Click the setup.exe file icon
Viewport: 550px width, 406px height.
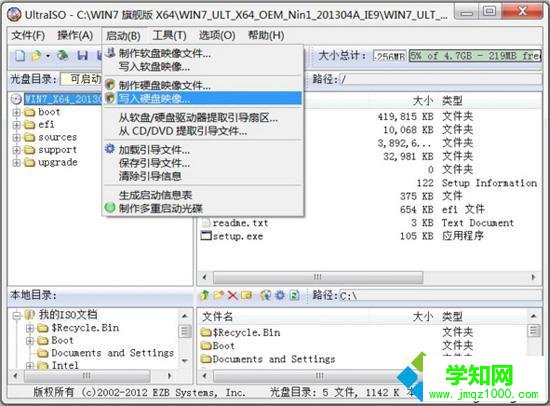[206, 235]
